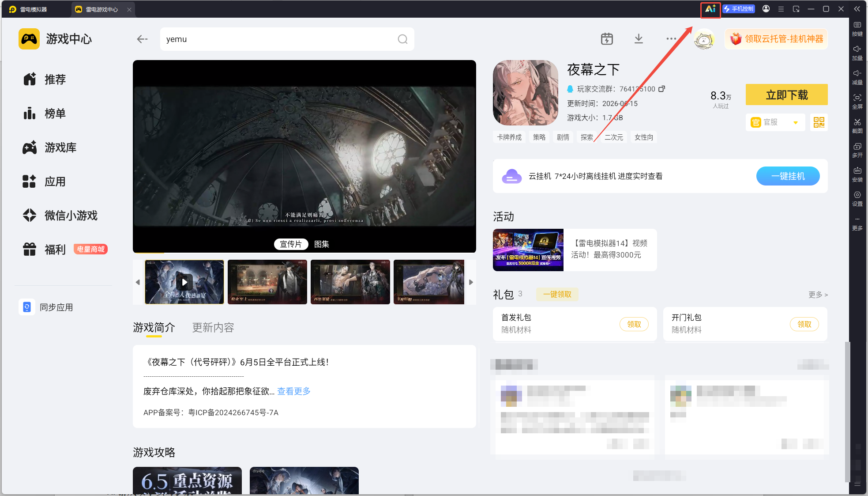The height and width of the screenshot is (496, 868).
Task: Expand 更多 tools in right sidebar
Action: (x=857, y=224)
